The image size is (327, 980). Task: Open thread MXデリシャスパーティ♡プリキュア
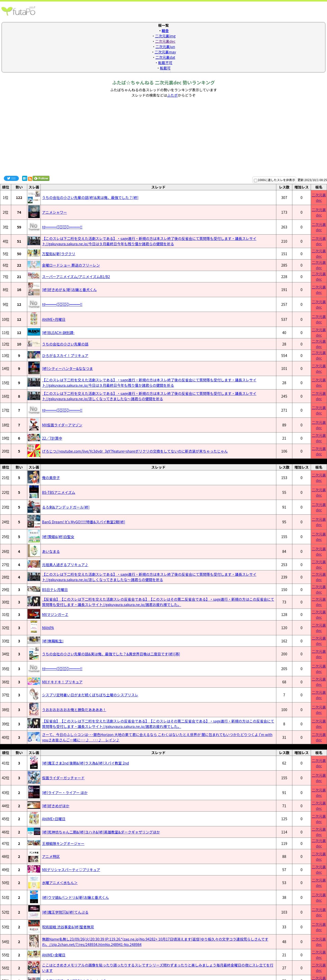tap(71, 870)
